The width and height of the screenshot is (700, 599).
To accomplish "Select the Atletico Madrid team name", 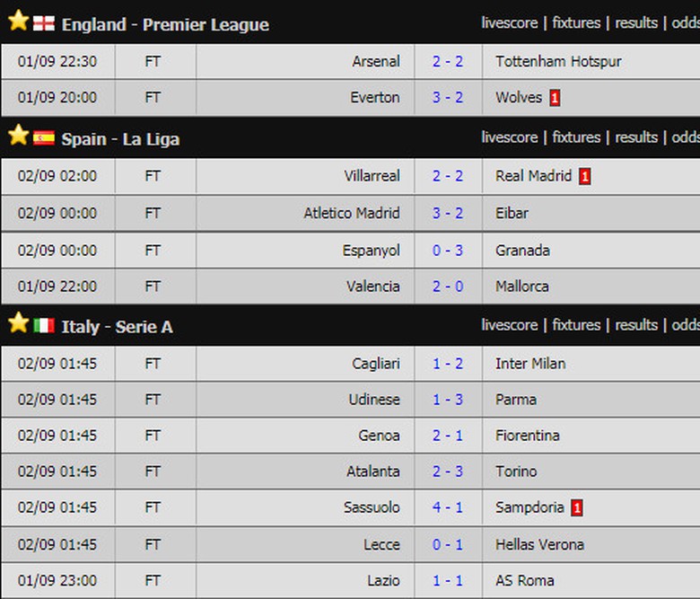I will click(352, 213).
